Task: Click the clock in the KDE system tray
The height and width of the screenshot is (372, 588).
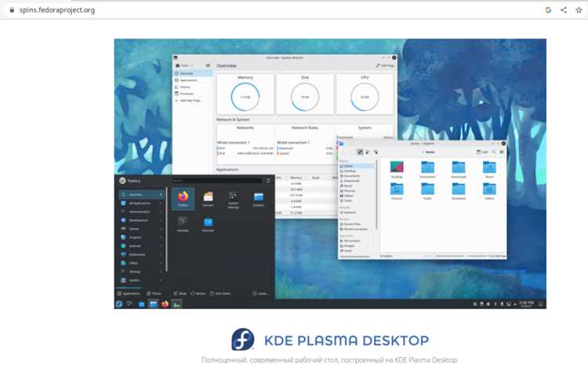Action: [x=527, y=304]
